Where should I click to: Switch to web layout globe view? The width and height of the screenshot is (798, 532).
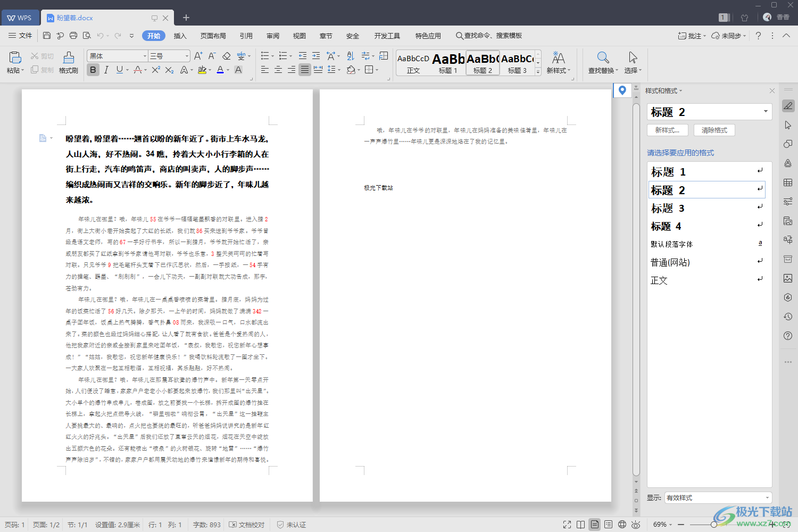click(x=622, y=525)
